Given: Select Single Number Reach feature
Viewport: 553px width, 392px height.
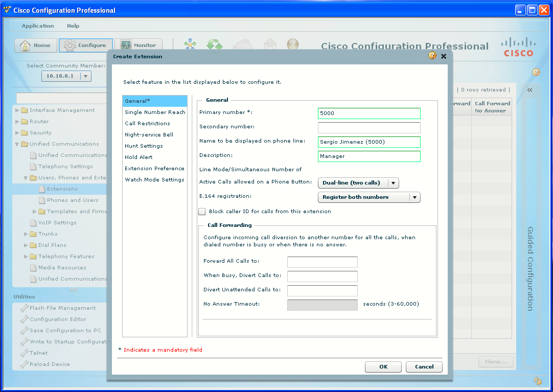Looking at the screenshot, I should click(x=155, y=112).
